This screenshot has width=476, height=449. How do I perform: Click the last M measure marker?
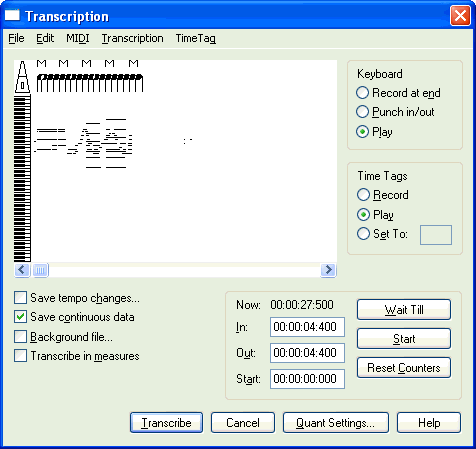pyautogui.click(x=133, y=63)
